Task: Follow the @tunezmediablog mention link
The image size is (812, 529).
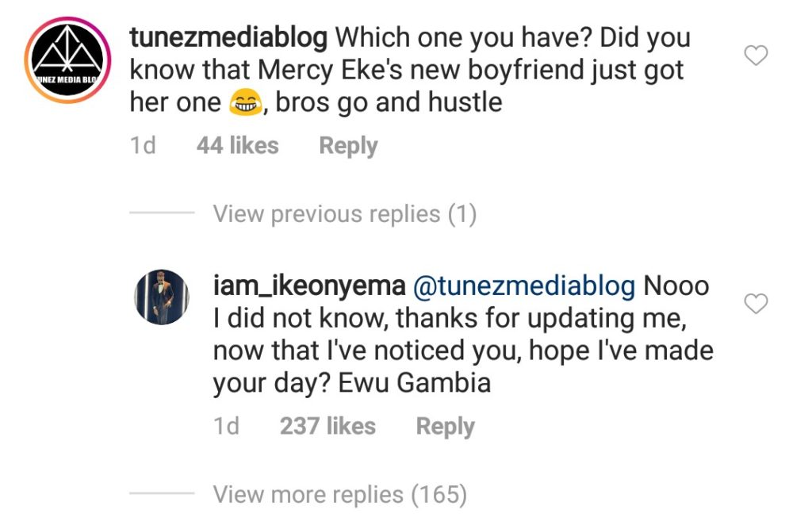Action: click(x=524, y=286)
